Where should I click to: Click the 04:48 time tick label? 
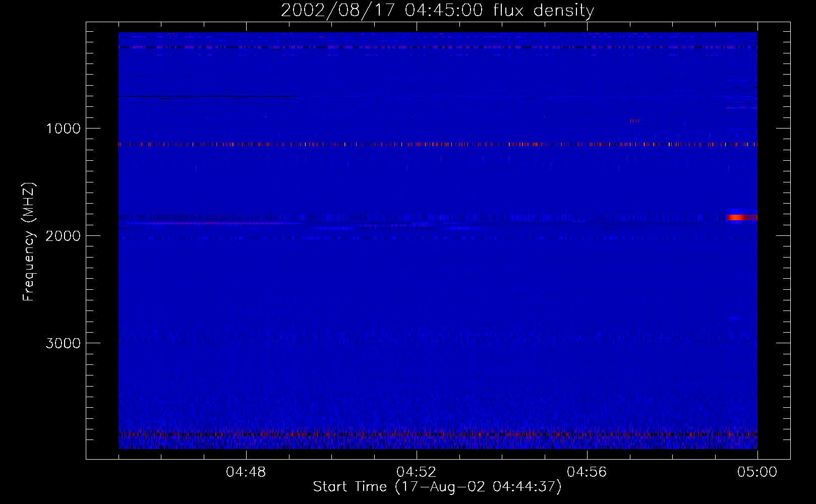pyautogui.click(x=246, y=472)
